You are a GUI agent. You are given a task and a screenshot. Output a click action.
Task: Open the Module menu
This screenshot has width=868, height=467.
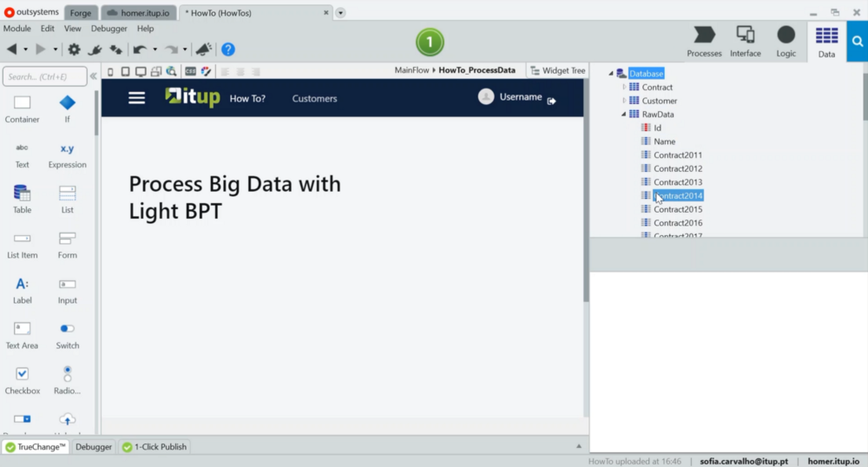(x=17, y=29)
